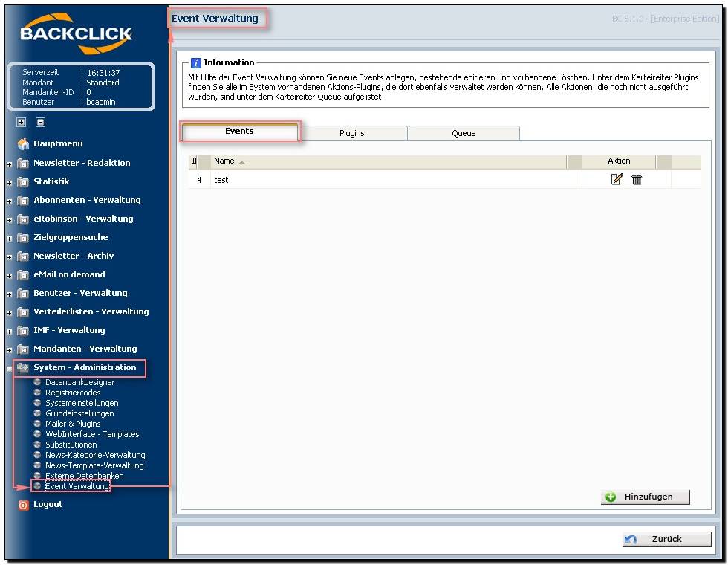728x565 pixels.
Task: Click the edit icon for test event
Action: pos(616,179)
